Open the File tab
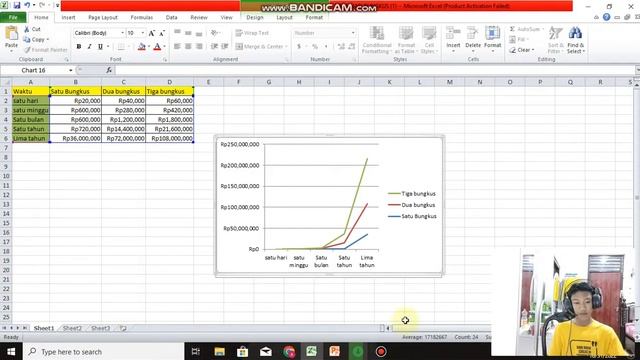Viewport: 640px width, 360px height. pyautogui.click(x=13, y=18)
